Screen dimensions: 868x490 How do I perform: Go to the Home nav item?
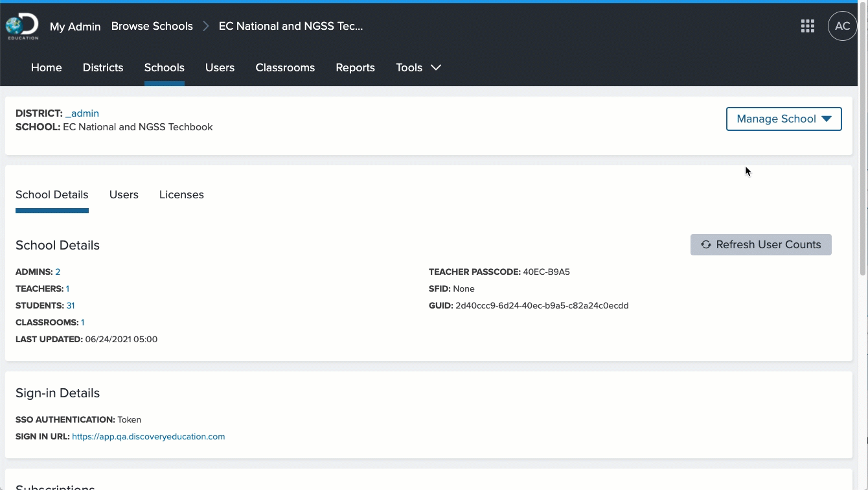[x=47, y=67]
